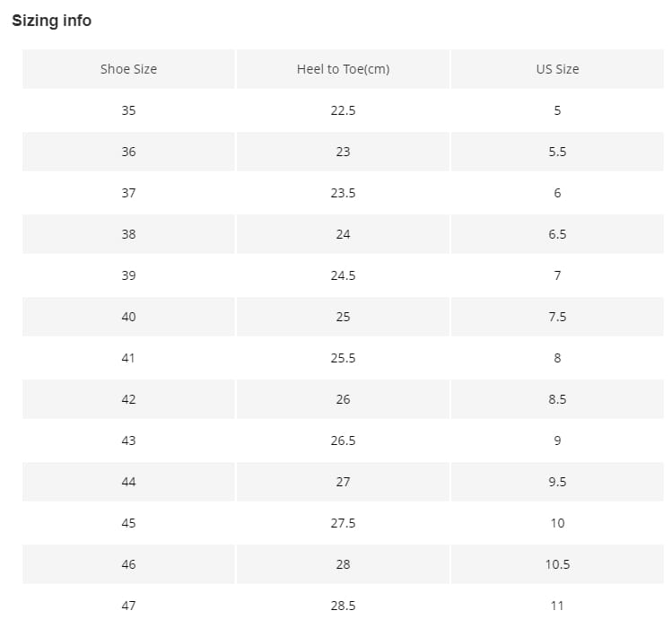
Task: Select US size 8.5 cell
Action: click(557, 399)
